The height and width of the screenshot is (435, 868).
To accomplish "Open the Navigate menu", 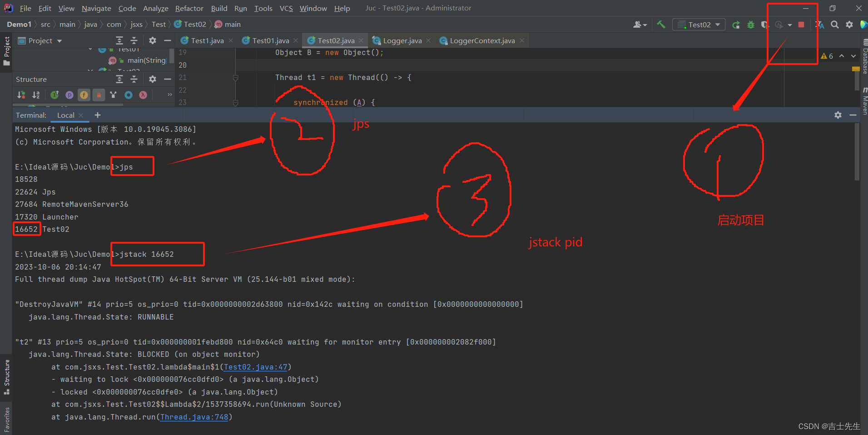I will (x=96, y=8).
